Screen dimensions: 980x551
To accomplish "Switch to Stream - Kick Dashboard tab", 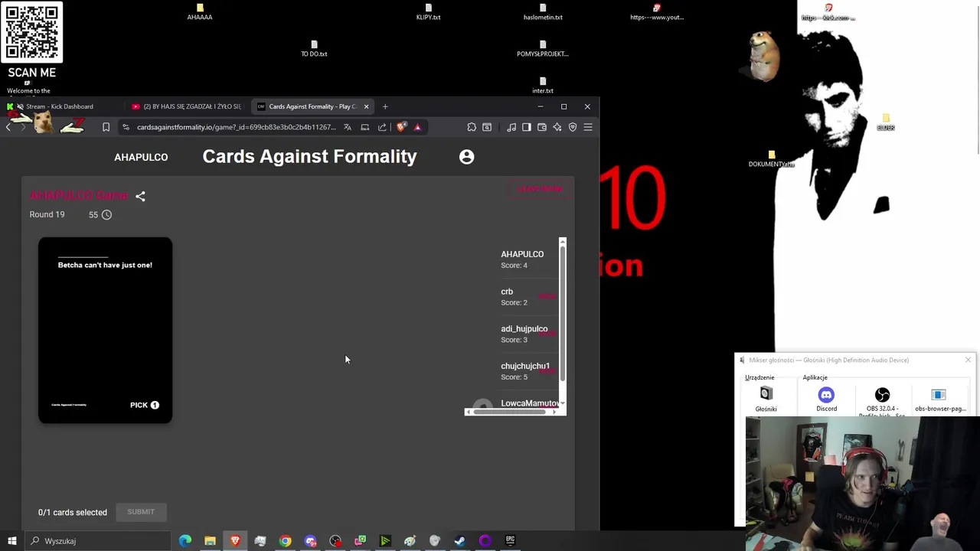I will click(x=60, y=106).
